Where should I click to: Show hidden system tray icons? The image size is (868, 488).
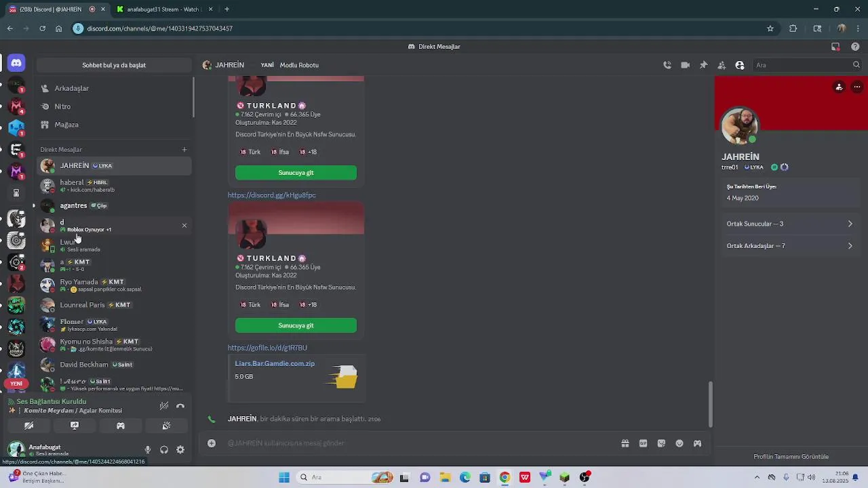point(757,477)
